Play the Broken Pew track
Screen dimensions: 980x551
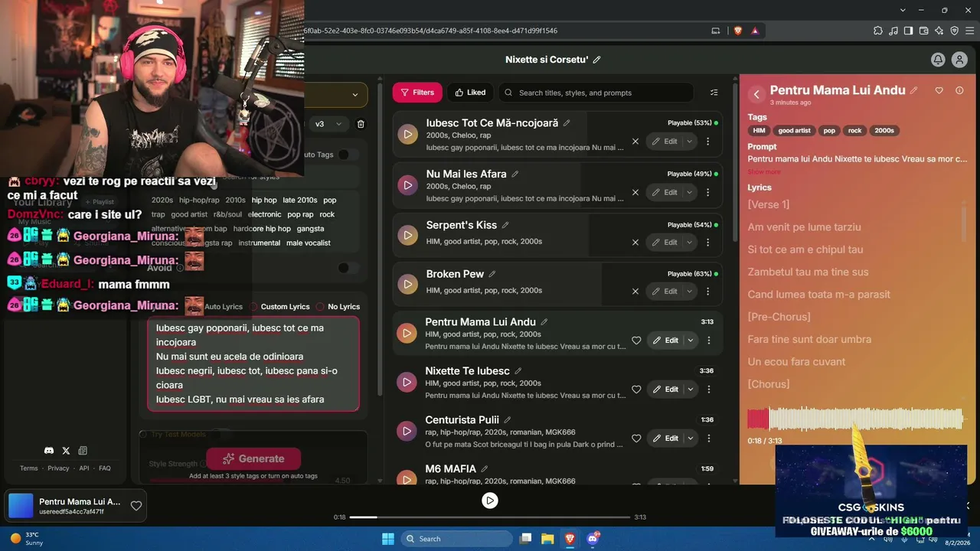coord(407,284)
